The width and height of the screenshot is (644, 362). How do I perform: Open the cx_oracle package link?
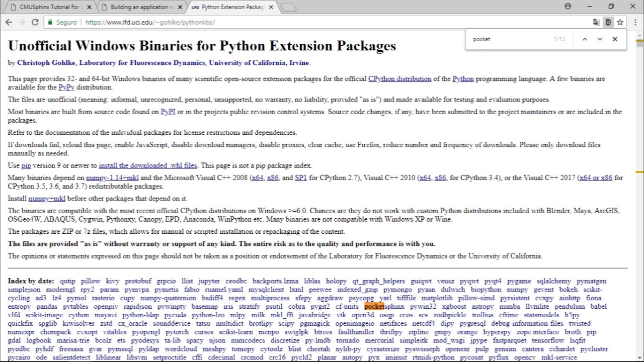click(132, 323)
